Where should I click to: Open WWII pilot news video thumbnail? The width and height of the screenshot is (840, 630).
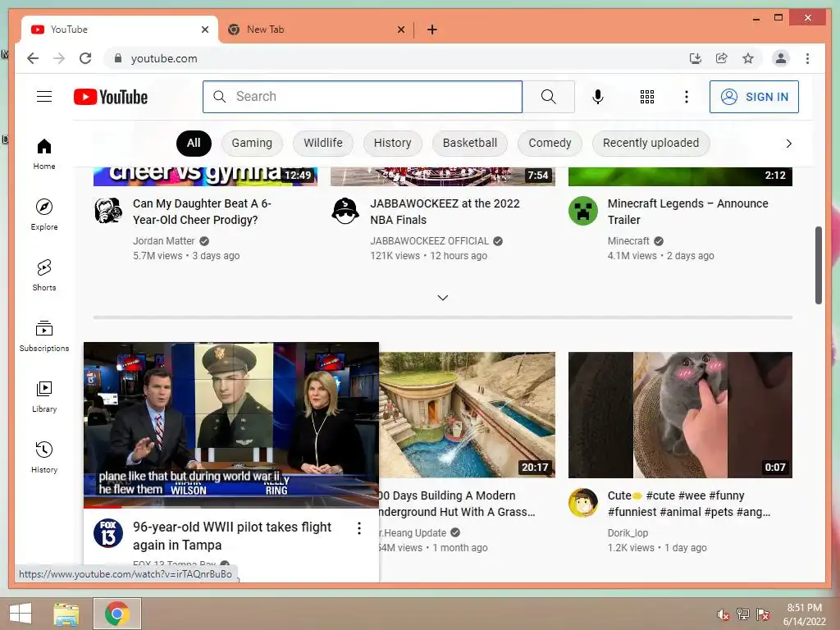coord(231,425)
